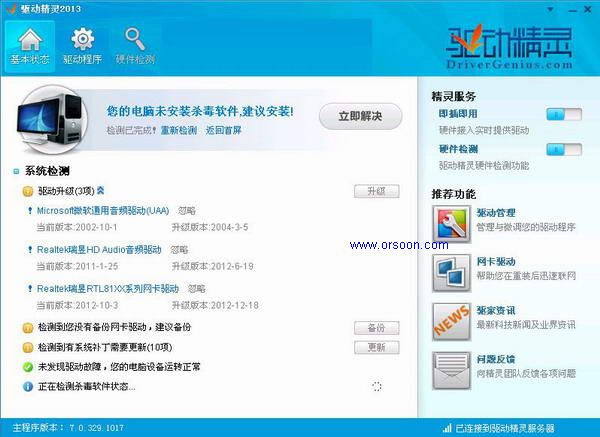
Task: Click the 备份 button
Action: (377, 328)
